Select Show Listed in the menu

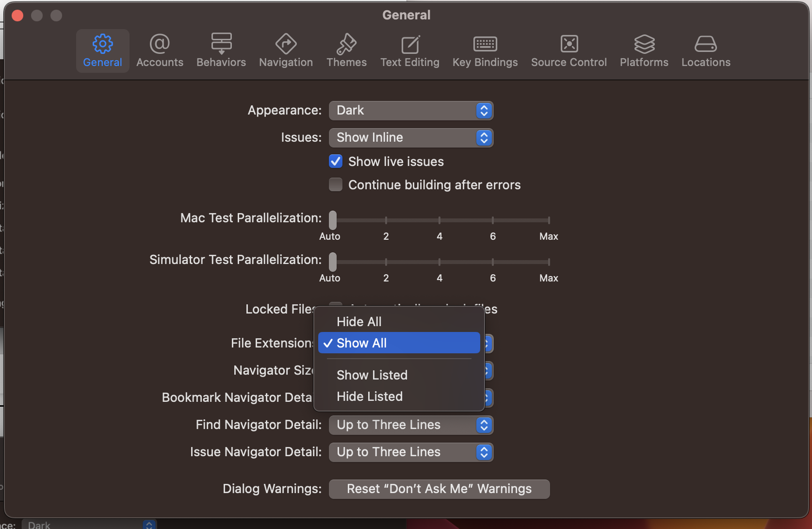(399, 375)
